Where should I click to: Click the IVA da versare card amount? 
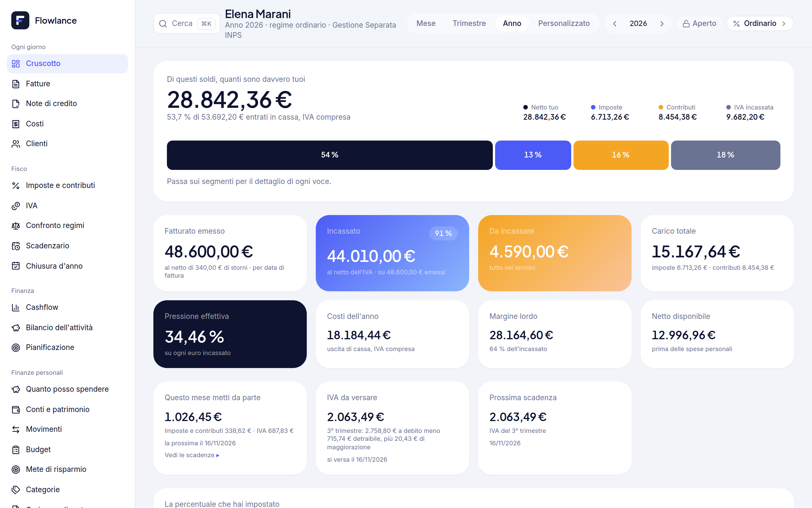(x=356, y=417)
